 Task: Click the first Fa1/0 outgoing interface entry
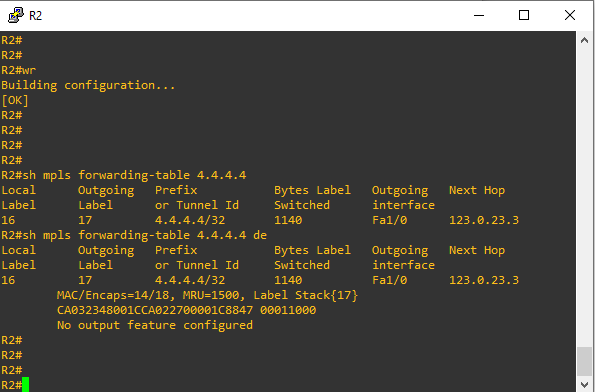point(390,220)
